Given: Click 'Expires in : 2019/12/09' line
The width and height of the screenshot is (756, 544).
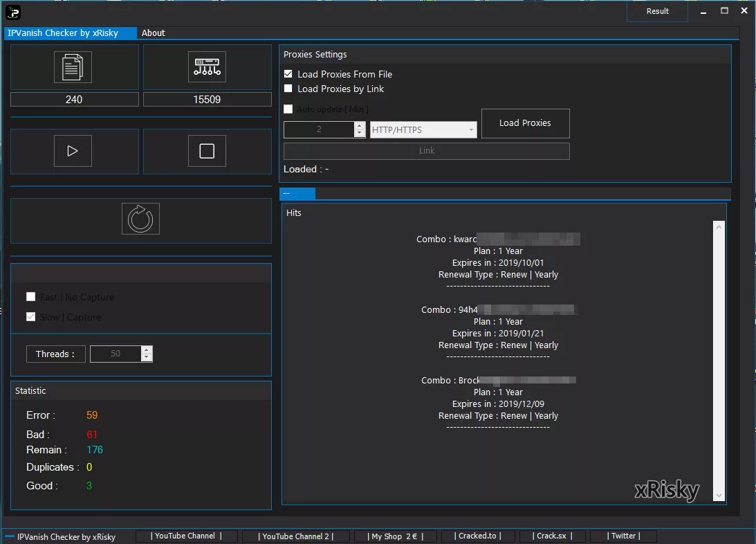Looking at the screenshot, I should click(x=498, y=404).
